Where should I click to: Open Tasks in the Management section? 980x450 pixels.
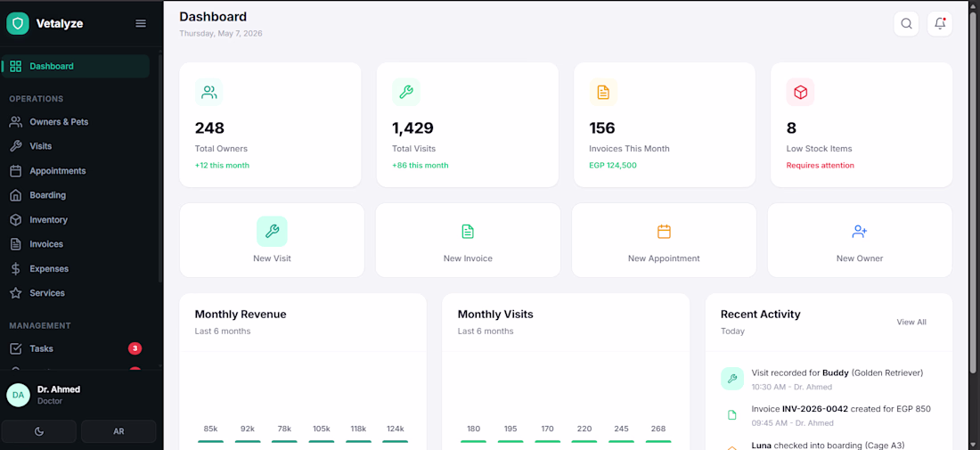click(x=76, y=348)
